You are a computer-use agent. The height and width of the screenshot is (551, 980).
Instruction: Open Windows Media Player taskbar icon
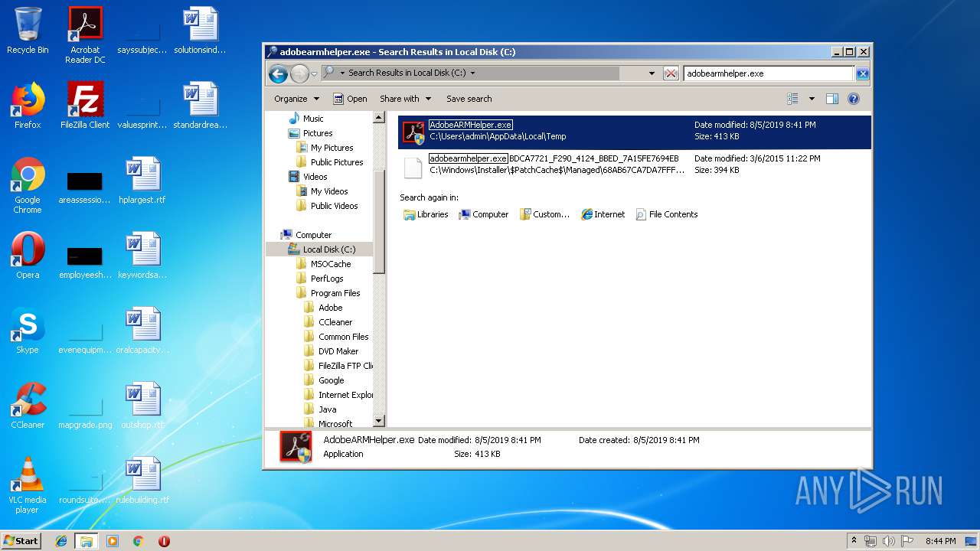(x=113, y=541)
